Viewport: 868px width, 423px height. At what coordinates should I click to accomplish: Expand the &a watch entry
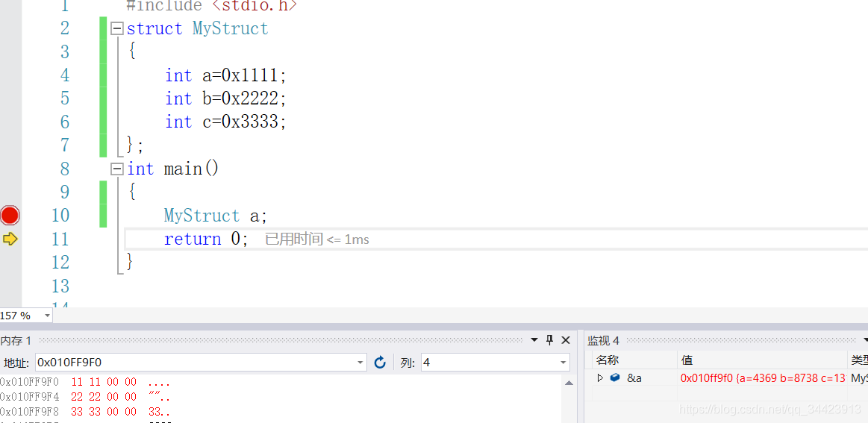pos(601,378)
